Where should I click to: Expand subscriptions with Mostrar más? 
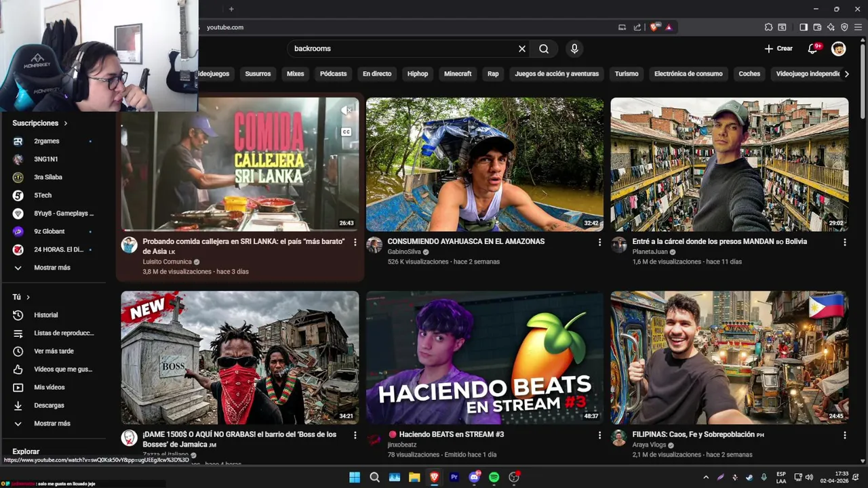53,268
